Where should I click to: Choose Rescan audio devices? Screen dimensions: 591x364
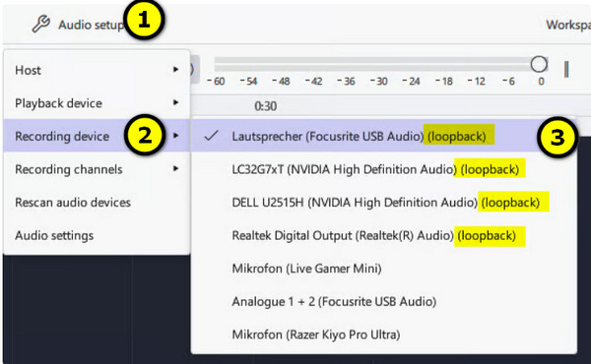[97, 202]
